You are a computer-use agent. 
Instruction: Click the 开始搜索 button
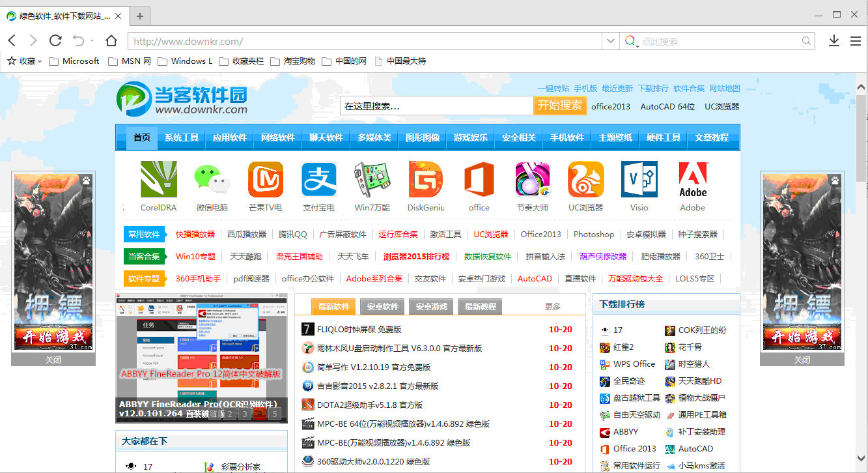coord(560,106)
